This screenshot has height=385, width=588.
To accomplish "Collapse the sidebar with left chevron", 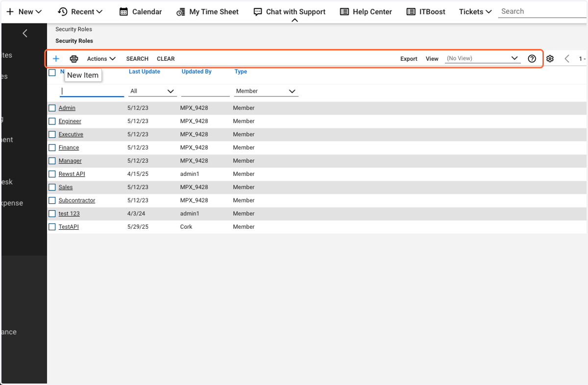I will pos(25,33).
